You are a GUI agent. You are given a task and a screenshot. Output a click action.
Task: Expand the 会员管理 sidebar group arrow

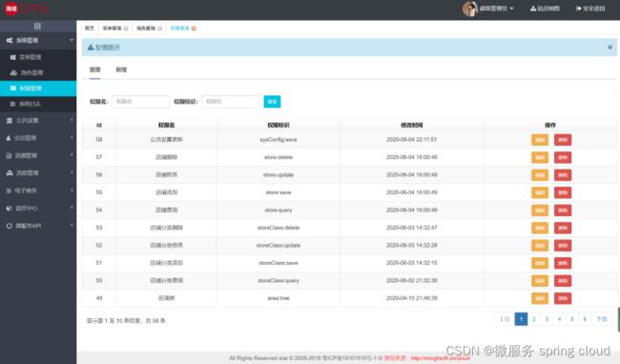coord(72,138)
